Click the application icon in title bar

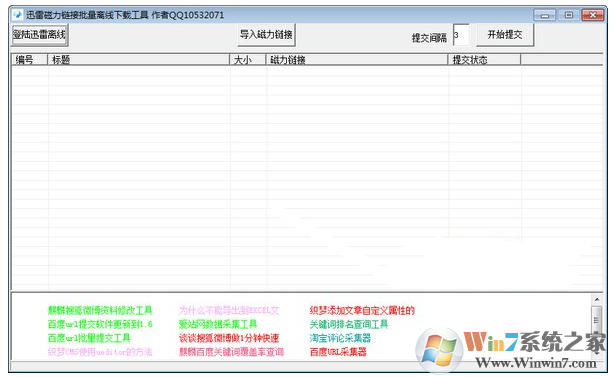tap(17, 15)
